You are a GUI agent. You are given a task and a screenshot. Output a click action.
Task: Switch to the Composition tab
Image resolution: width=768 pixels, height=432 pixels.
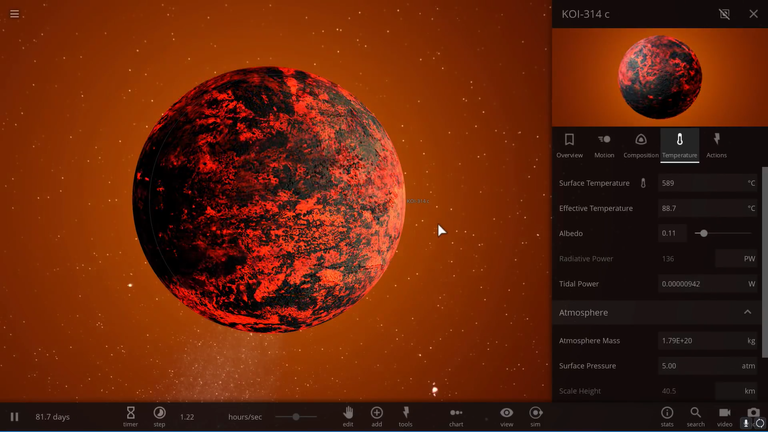coord(641,144)
